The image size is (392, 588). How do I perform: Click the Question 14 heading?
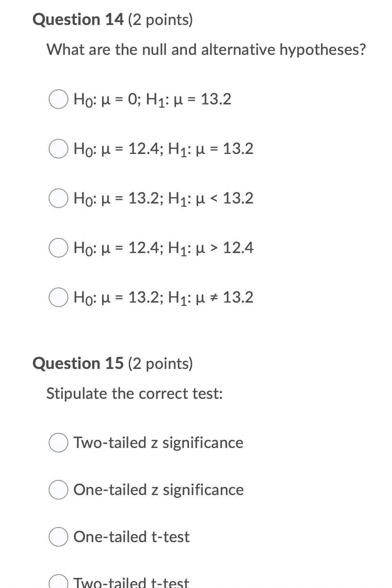pyautogui.click(x=113, y=18)
